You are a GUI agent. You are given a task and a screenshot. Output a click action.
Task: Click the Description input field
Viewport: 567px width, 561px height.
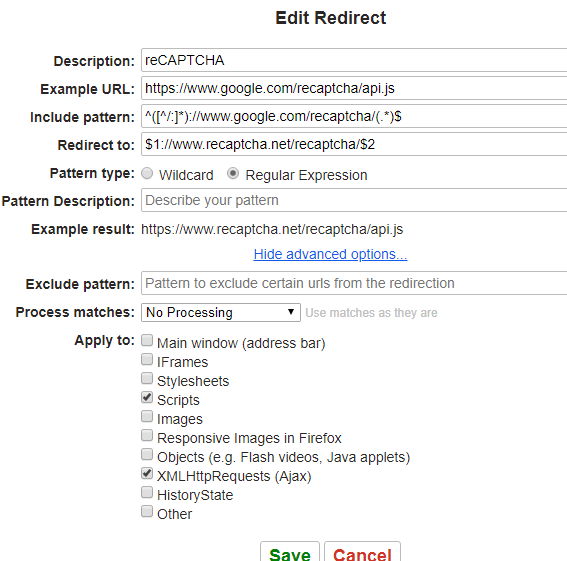tap(354, 60)
